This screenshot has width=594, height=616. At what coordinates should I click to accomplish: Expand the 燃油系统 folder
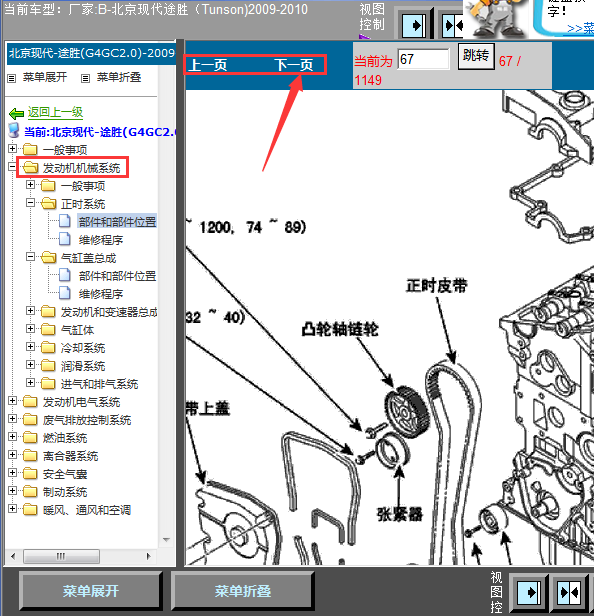(x=12, y=437)
